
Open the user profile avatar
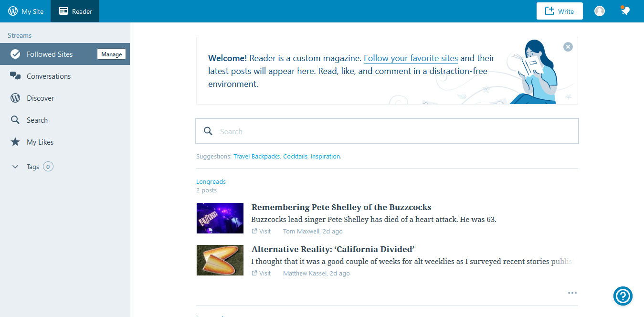(600, 11)
